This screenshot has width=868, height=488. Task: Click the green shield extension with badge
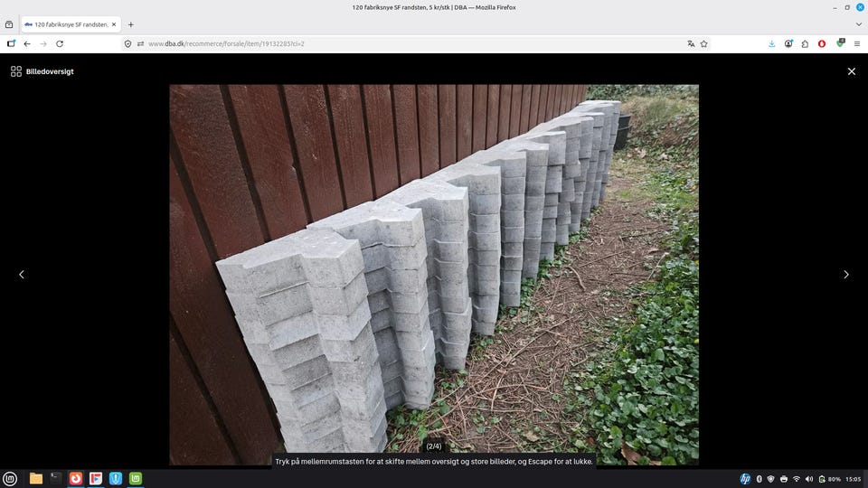pos(840,42)
